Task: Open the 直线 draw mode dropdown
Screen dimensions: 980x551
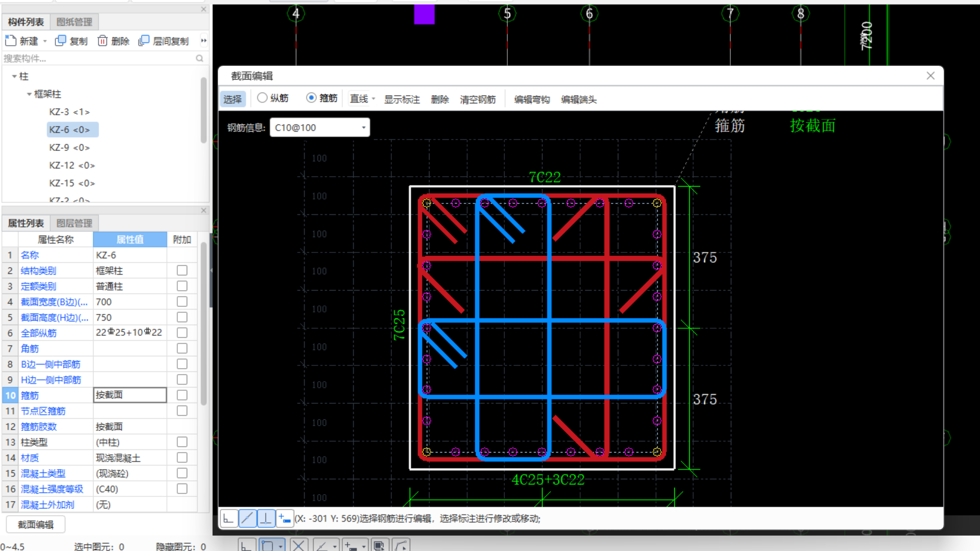Action: pos(373,99)
